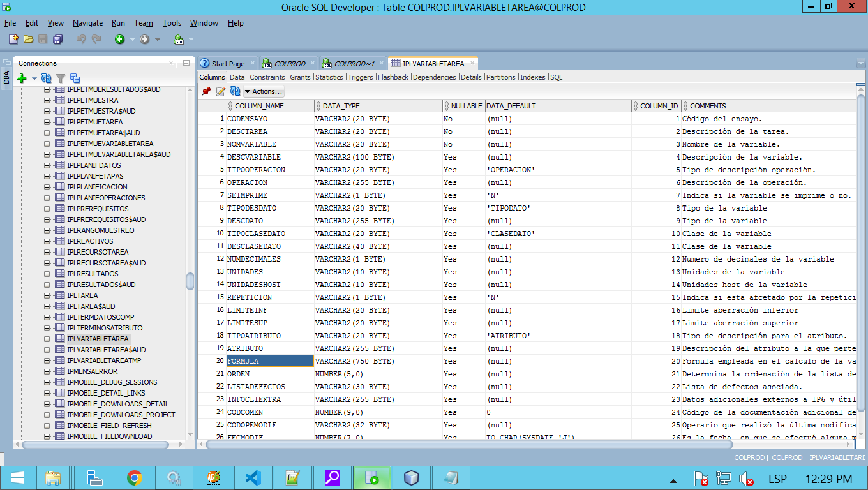
Task: Expand the IPLPETMUESTRA tree node
Action: click(47, 100)
